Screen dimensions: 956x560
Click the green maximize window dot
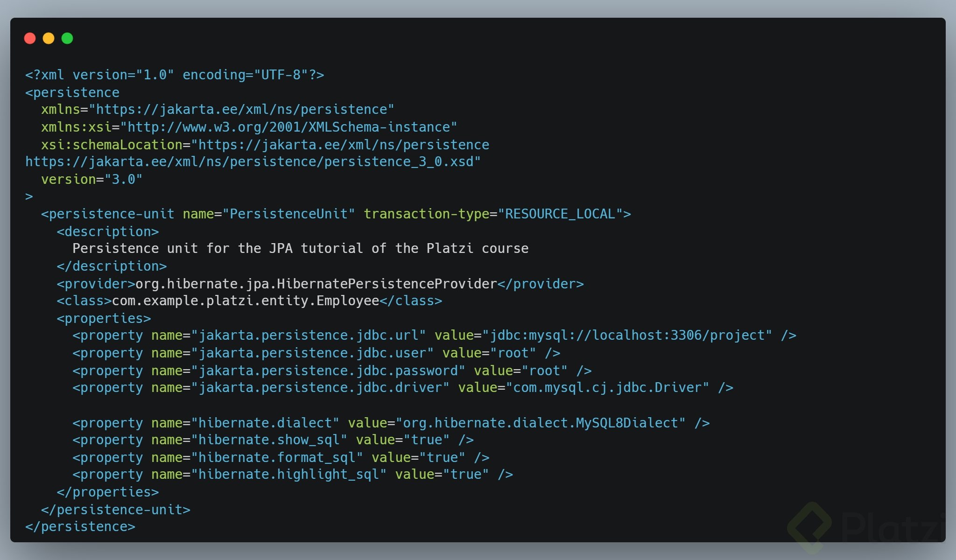pyautogui.click(x=67, y=38)
